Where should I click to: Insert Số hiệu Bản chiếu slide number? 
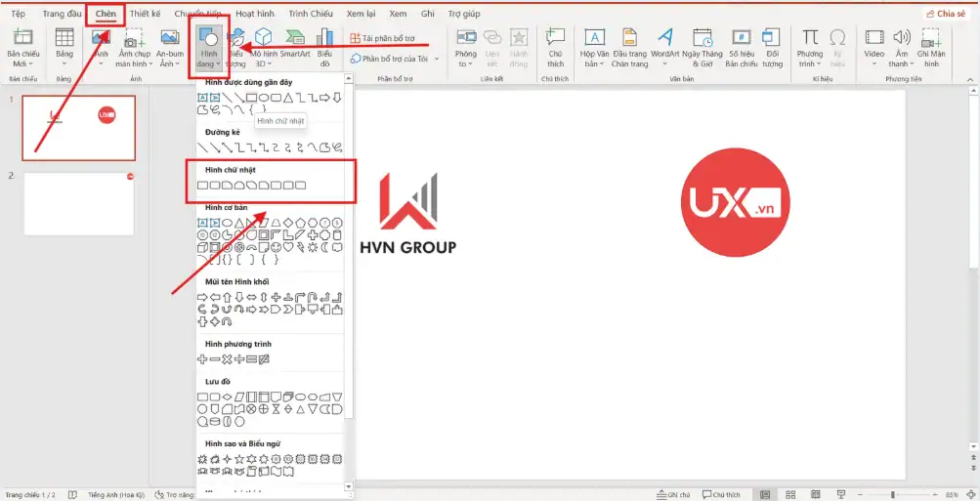point(742,48)
